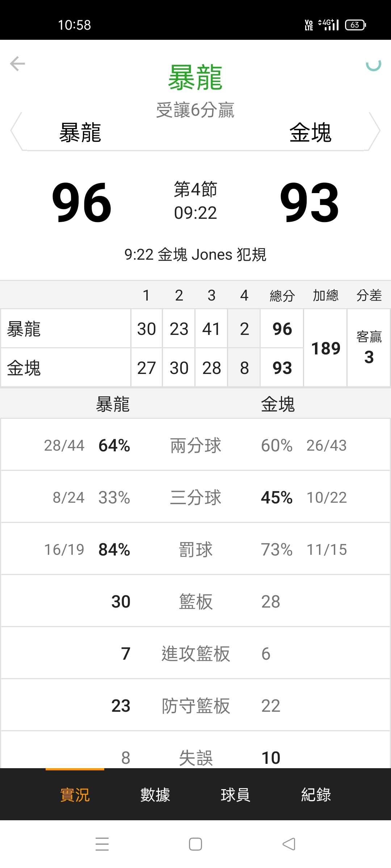This screenshot has height=868, width=391.
Task: Tap the latest play-by-play Jones 犯規 text
Action: [x=195, y=255]
